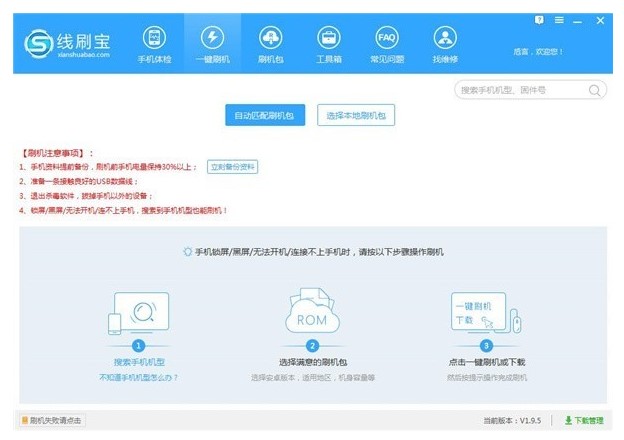This screenshot has width=624, height=440.
Task: Click the step 1 search phone illustration
Action: click(138, 313)
